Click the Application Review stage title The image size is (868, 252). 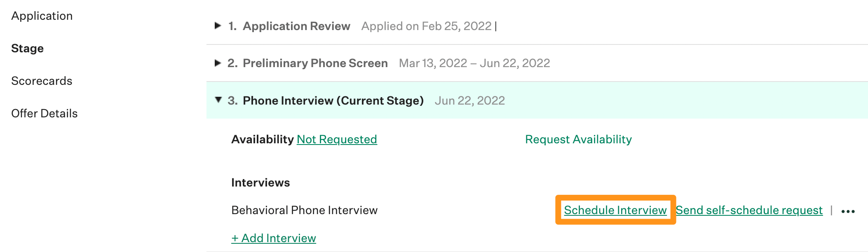click(297, 26)
